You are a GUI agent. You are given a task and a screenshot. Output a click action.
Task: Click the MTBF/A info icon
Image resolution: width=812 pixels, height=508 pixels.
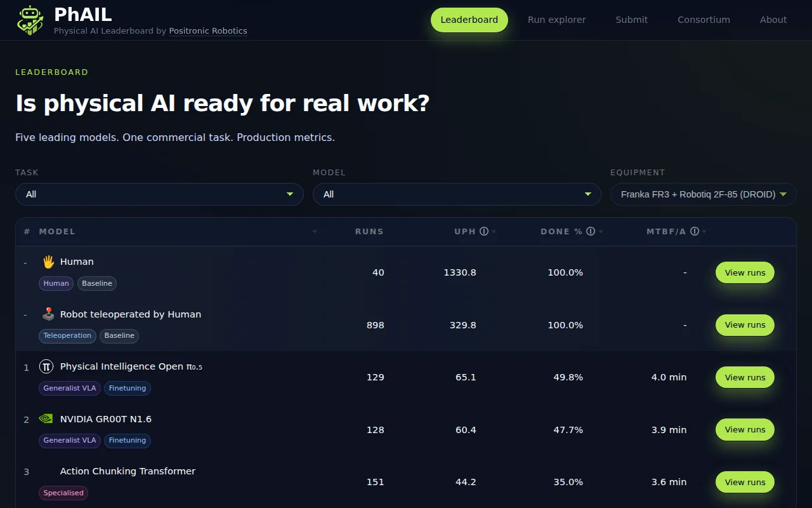click(x=695, y=232)
